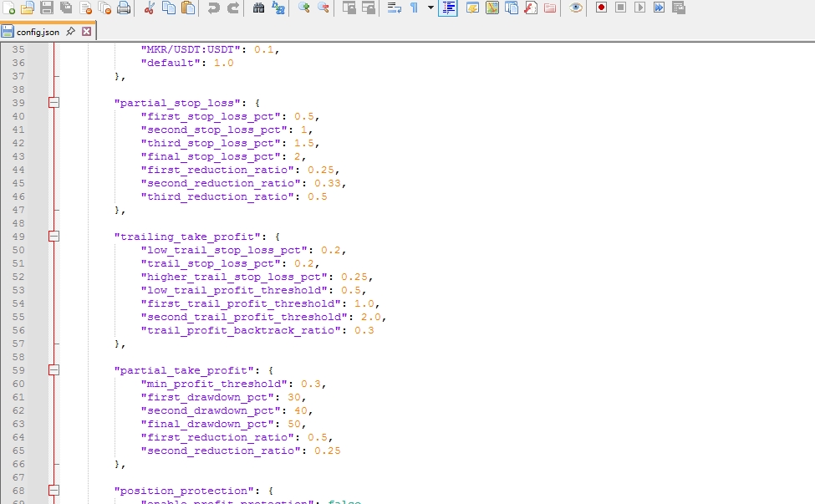
Task: Pin the config.json tab
Action: [71, 31]
